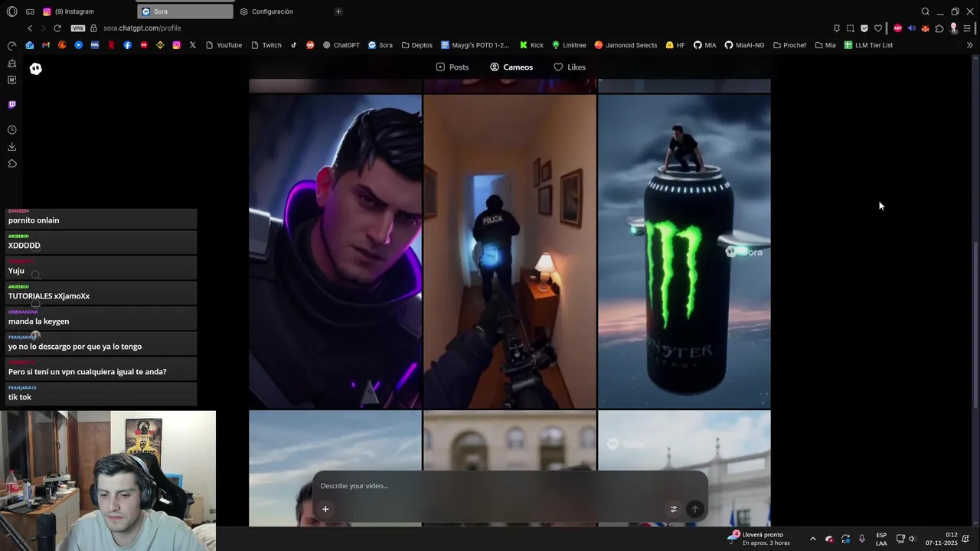Open the HF bookmark
Viewport: 980px width, 551px height.
tap(675, 45)
